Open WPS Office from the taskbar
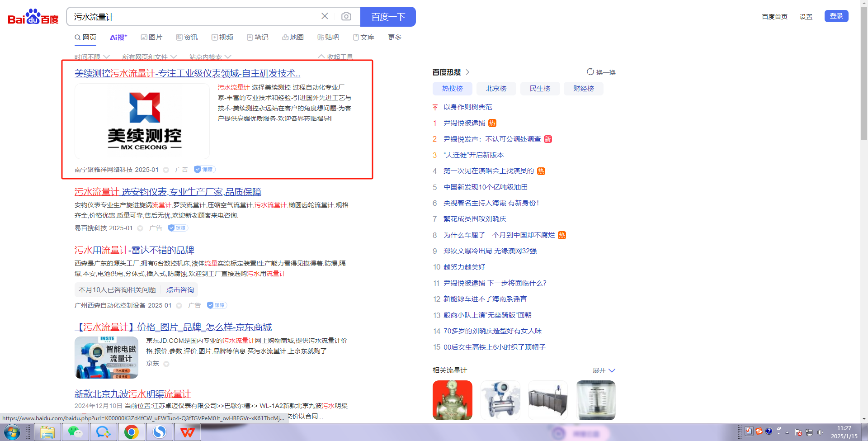The image size is (868, 441). pyautogui.click(x=188, y=432)
